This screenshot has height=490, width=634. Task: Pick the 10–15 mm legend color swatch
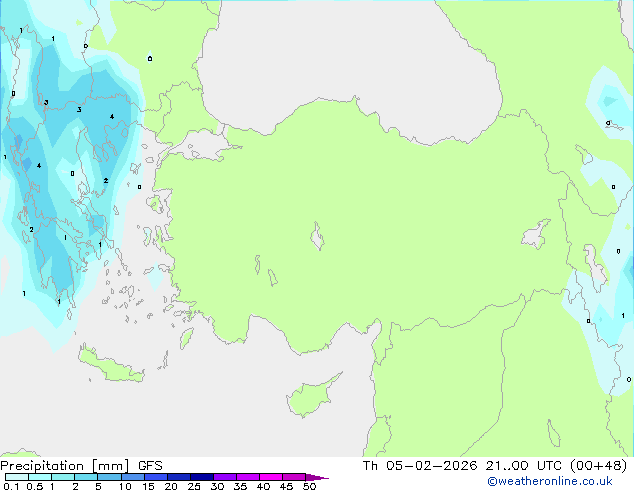click(133, 477)
